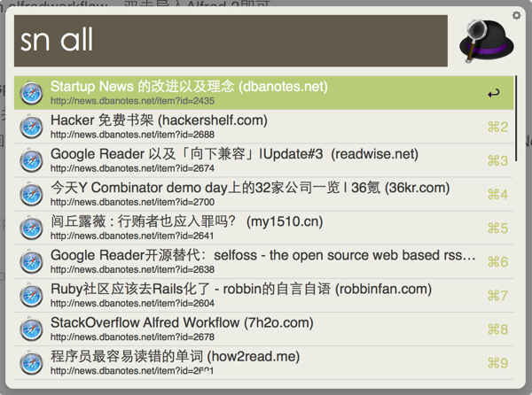Click Safari icon beside selfoss result

point(31,262)
